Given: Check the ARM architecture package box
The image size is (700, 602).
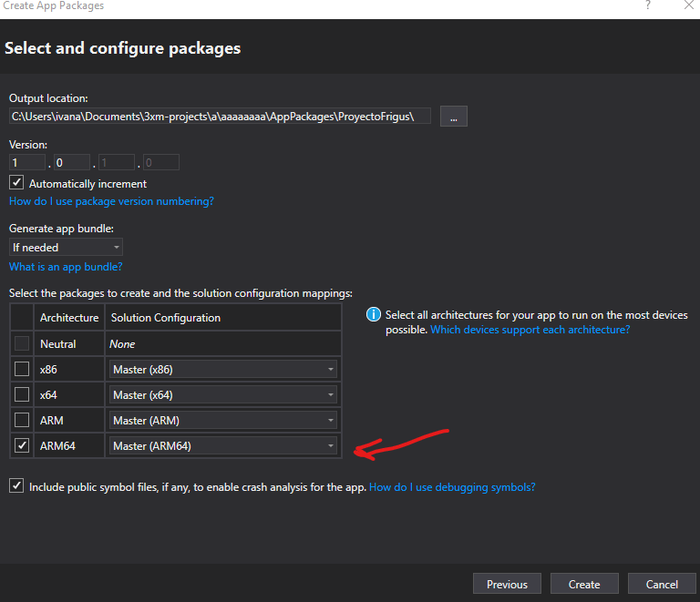Looking at the screenshot, I should 22,420.
